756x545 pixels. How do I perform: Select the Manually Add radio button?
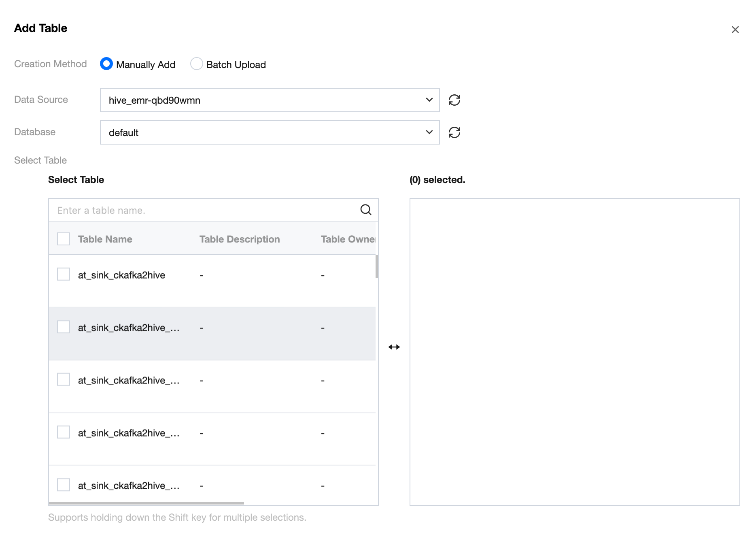[106, 64]
